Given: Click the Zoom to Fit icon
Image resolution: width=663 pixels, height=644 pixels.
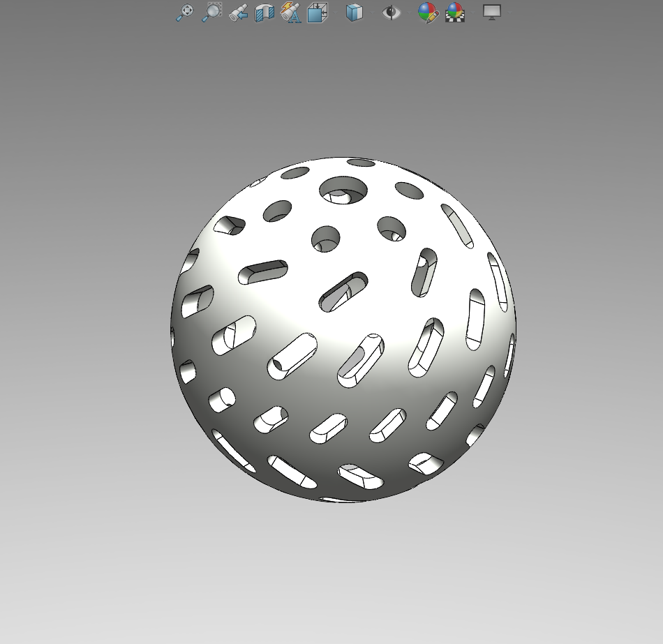Looking at the screenshot, I should pos(185,13).
